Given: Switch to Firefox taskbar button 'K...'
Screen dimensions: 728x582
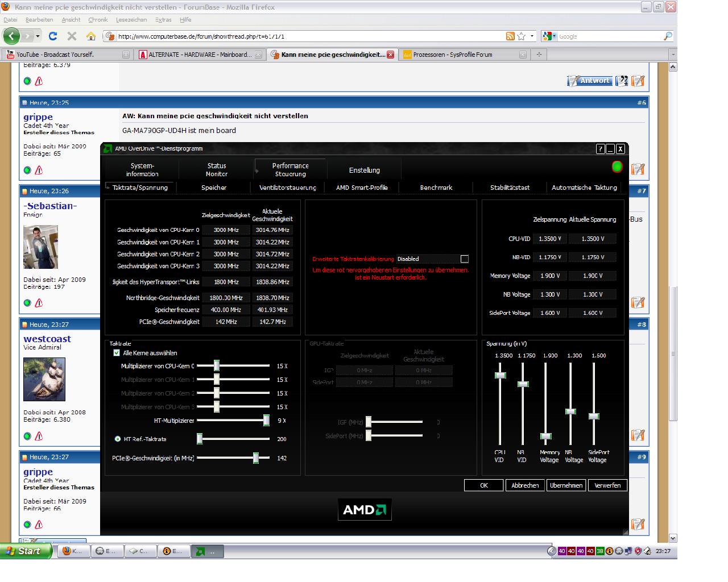Looking at the screenshot, I should pos(74,551).
